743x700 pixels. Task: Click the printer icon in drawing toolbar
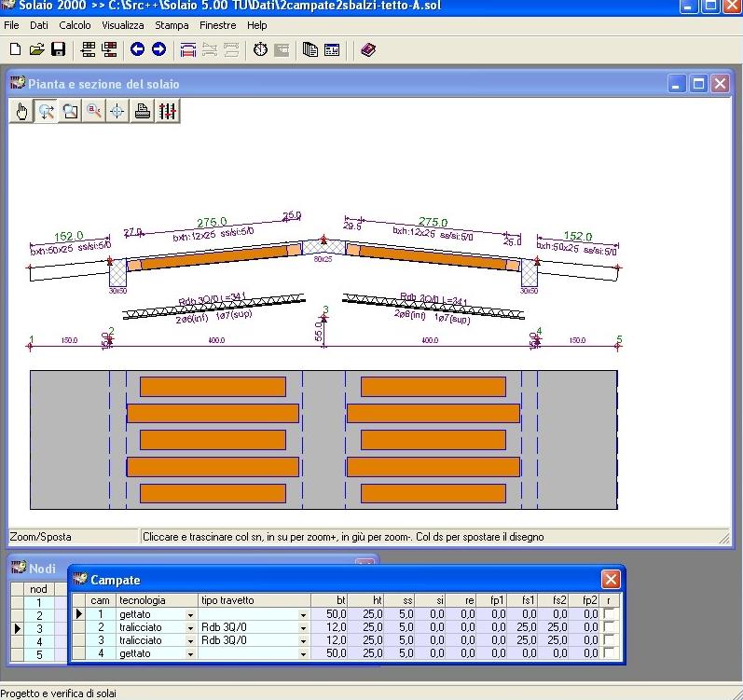(143, 112)
